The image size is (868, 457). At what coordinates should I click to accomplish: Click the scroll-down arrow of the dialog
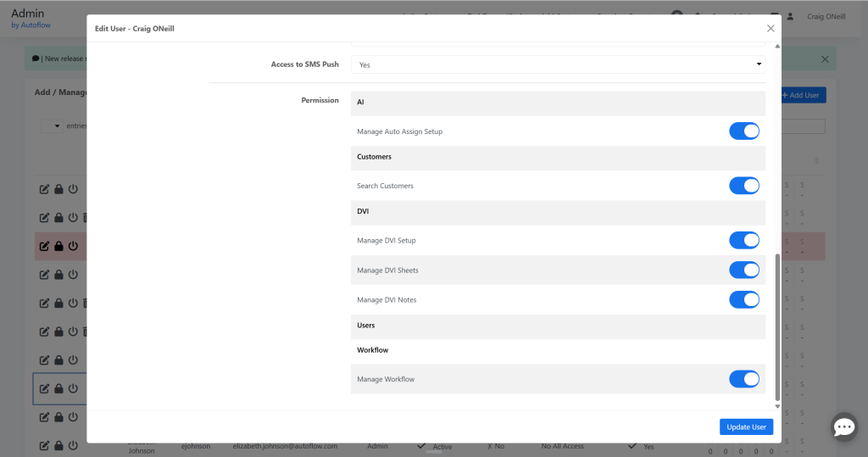click(x=777, y=406)
